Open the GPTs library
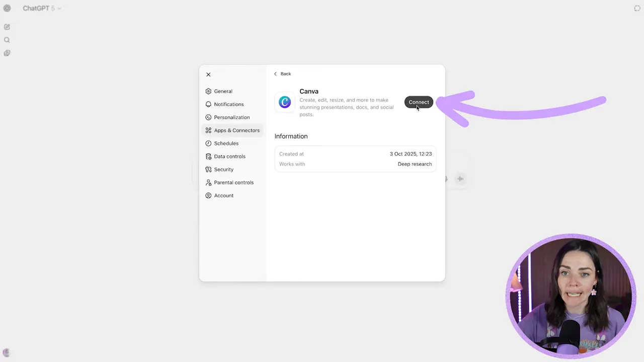 [7, 53]
